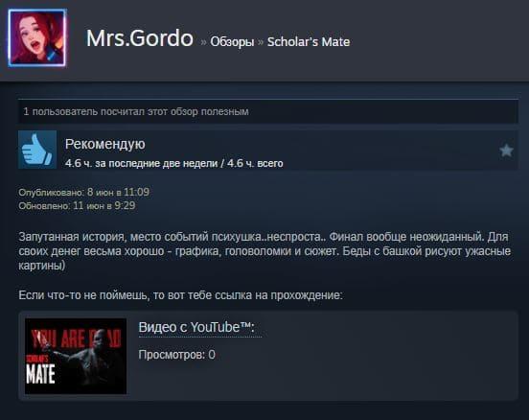Click the blue thumbs-up recommendation icon

(37, 150)
